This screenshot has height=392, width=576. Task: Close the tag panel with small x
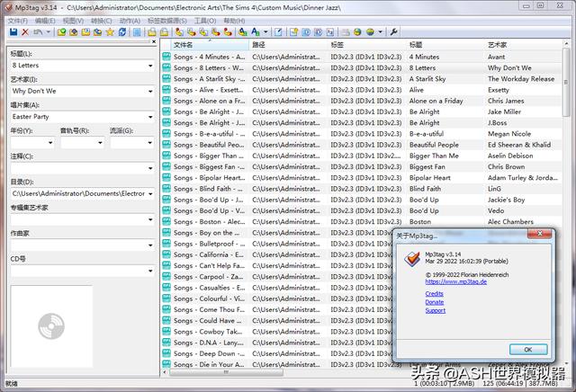[154, 42]
